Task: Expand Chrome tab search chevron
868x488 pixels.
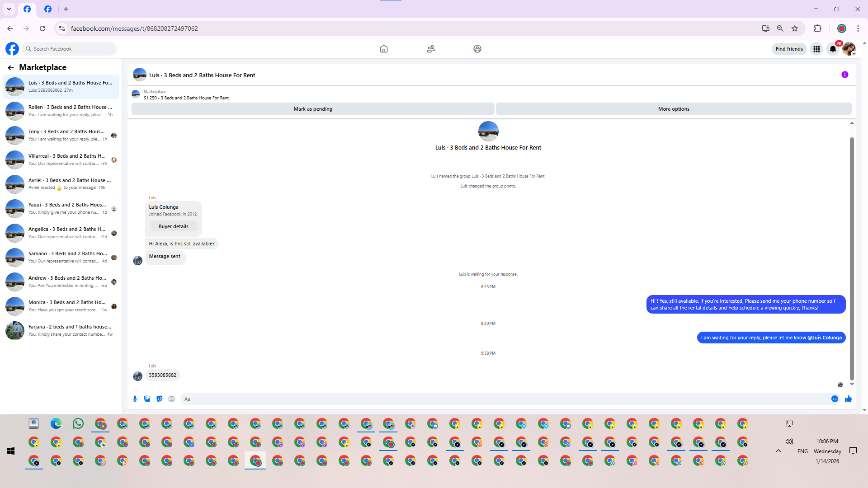Action: pos(9,9)
